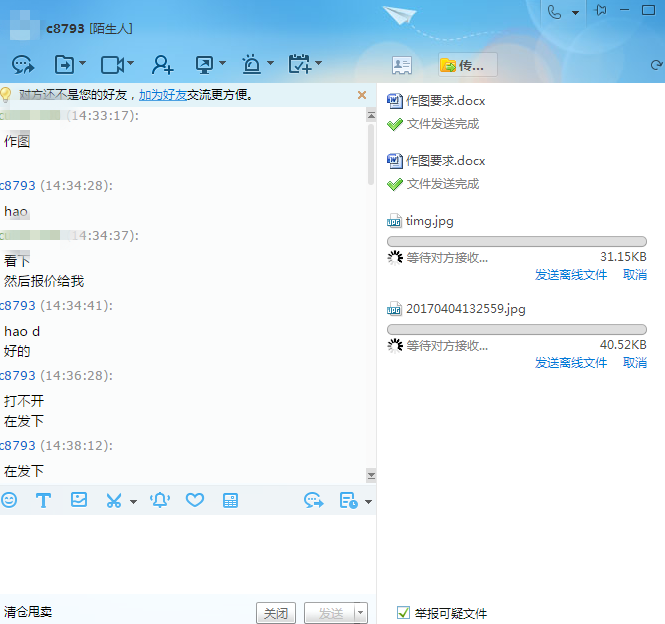
Task: Send timg.jpg as offline file
Action: pos(571,275)
